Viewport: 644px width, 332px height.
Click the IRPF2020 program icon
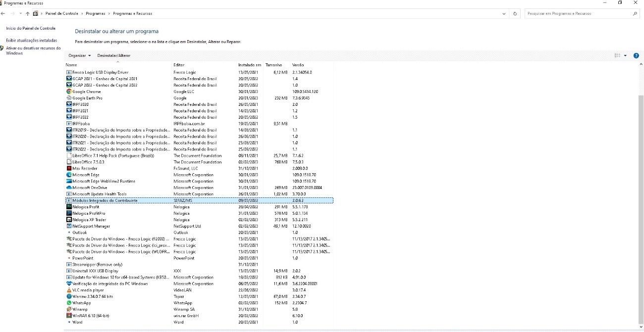(x=69, y=104)
